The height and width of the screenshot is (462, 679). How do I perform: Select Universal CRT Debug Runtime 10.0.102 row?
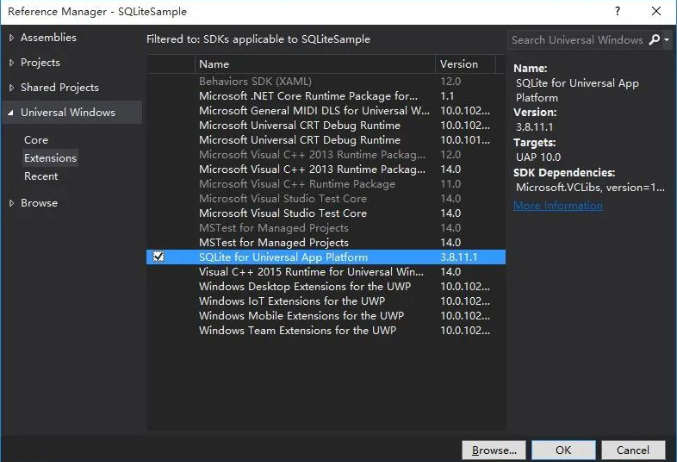pyautogui.click(x=326, y=126)
